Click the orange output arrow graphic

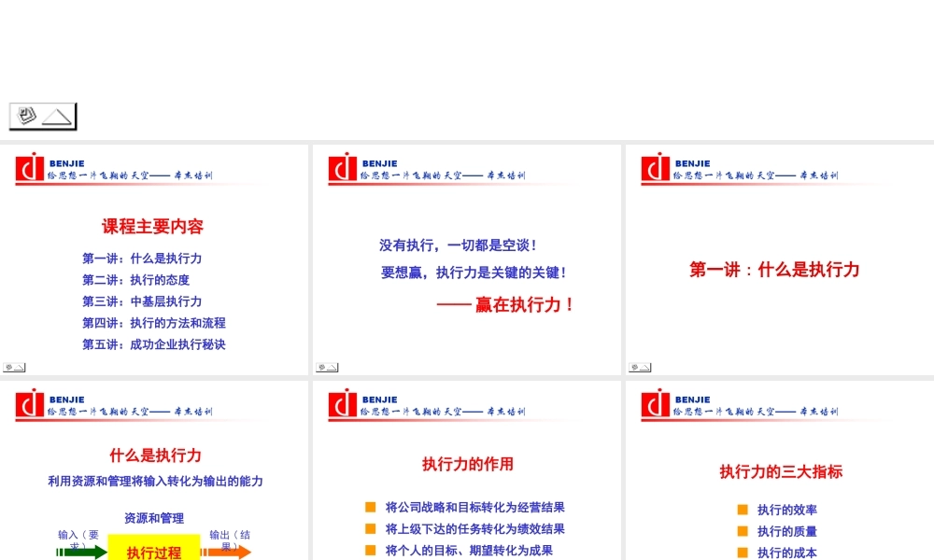click(x=226, y=553)
